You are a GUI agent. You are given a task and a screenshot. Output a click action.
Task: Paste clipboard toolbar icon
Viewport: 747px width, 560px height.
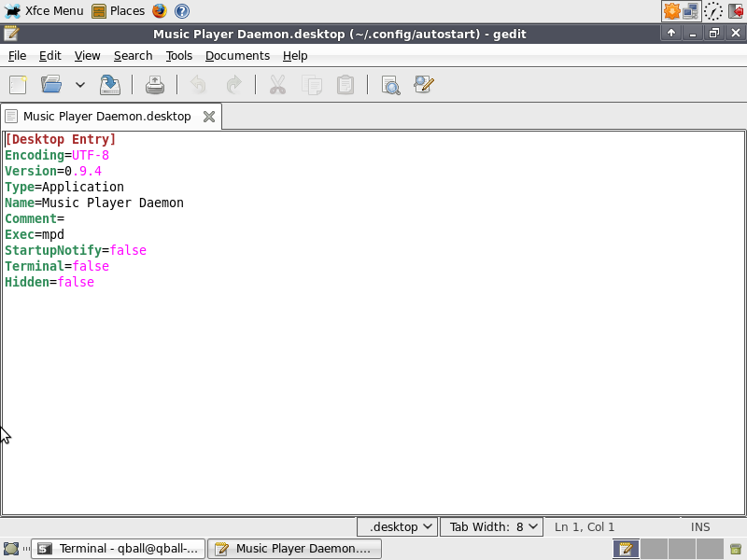(x=345, y=85)
